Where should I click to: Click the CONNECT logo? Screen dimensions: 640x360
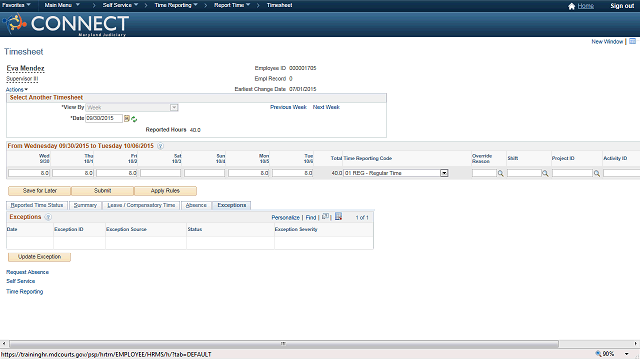coord(66,24)
